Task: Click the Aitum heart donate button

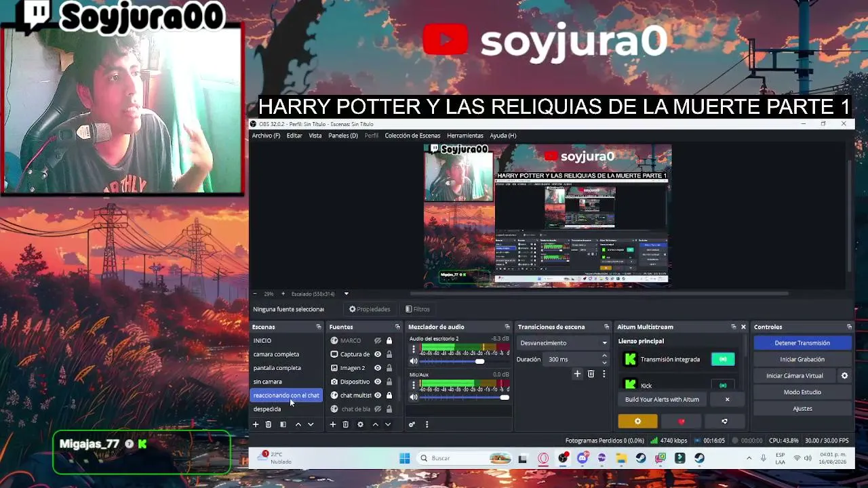Action: tap(682, 422)
